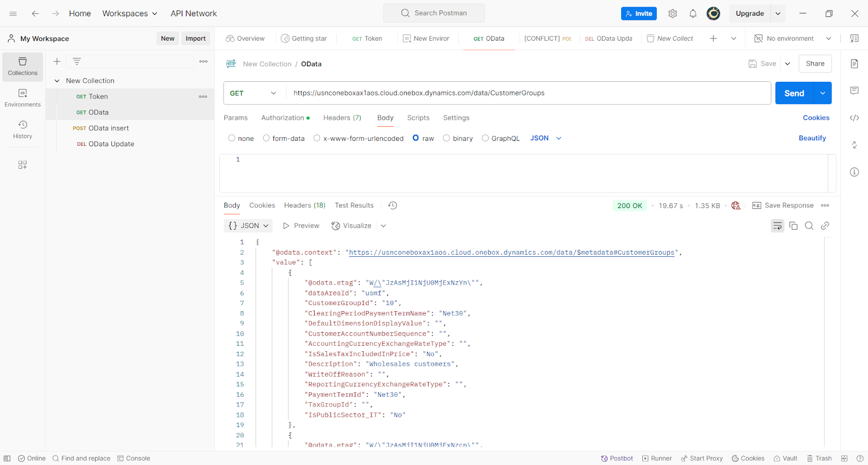Open the No environment selector
The height and width of the screenshot is (465, 868).
click(x=793, y=38)
